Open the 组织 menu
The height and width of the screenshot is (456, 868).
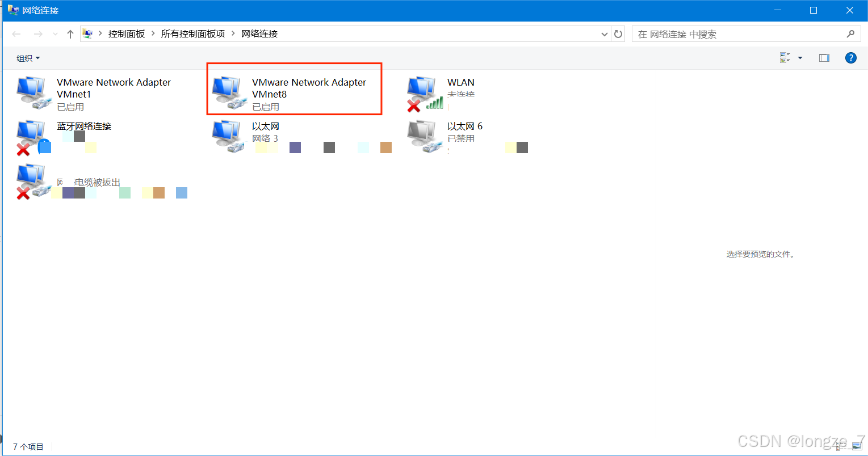click(28, 58)
